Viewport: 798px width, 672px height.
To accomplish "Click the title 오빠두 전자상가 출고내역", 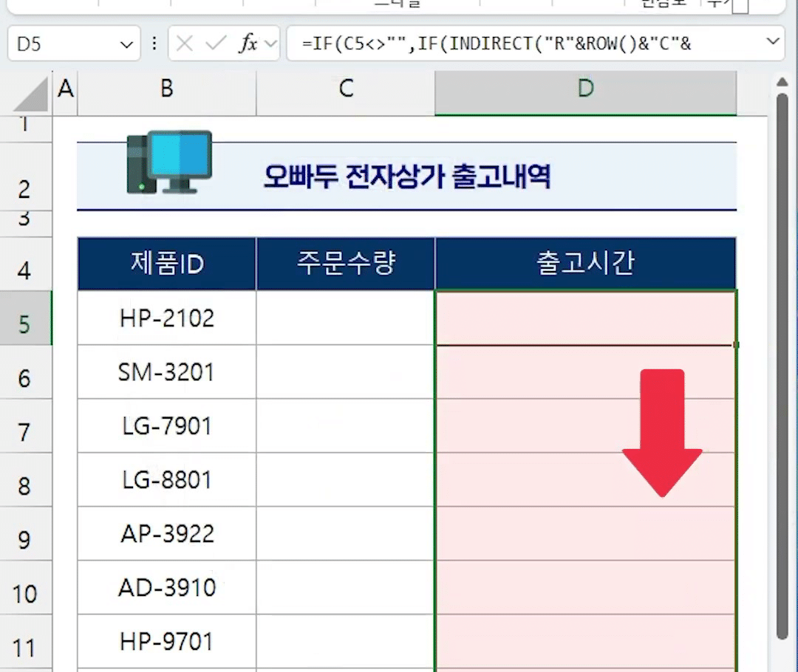I will pyautogui.click(x=407, y=176).
